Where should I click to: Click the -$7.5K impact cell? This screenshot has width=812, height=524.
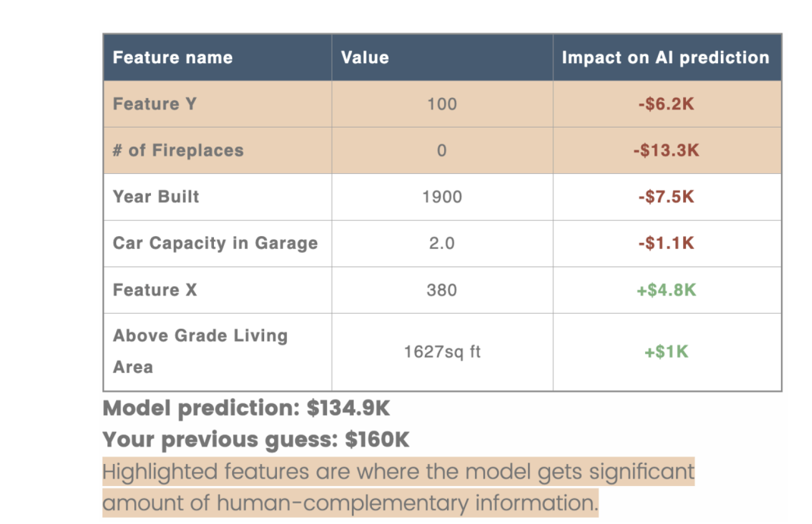coord(666,197)
